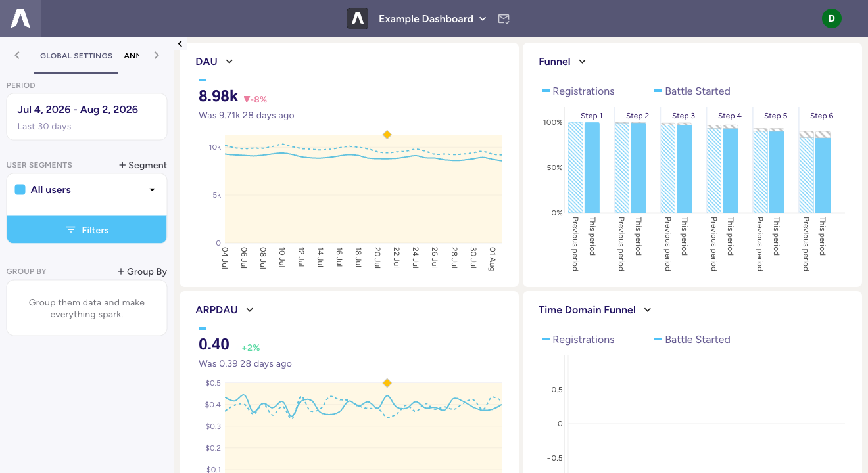Click the email report envelope icon
This screenshot has height=473, width=868.
click(x=504, y=19)
